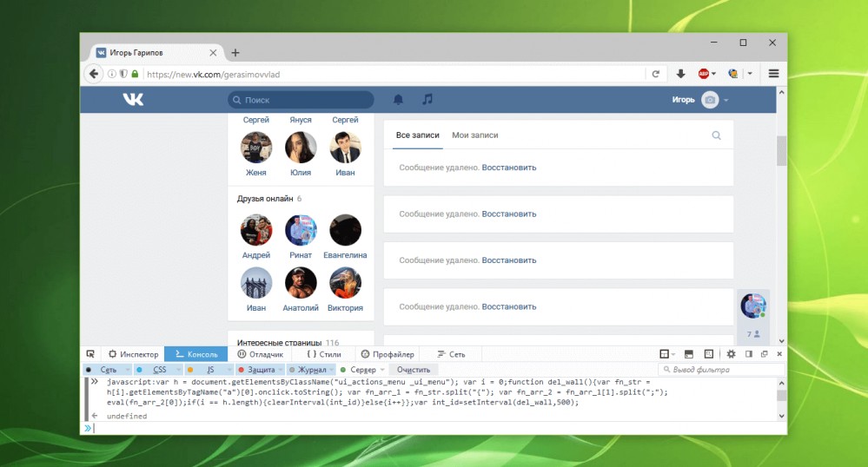Screen dimensions: 868x467
Task: Focus the VK Поиск search field
Action: pos(301,100)
